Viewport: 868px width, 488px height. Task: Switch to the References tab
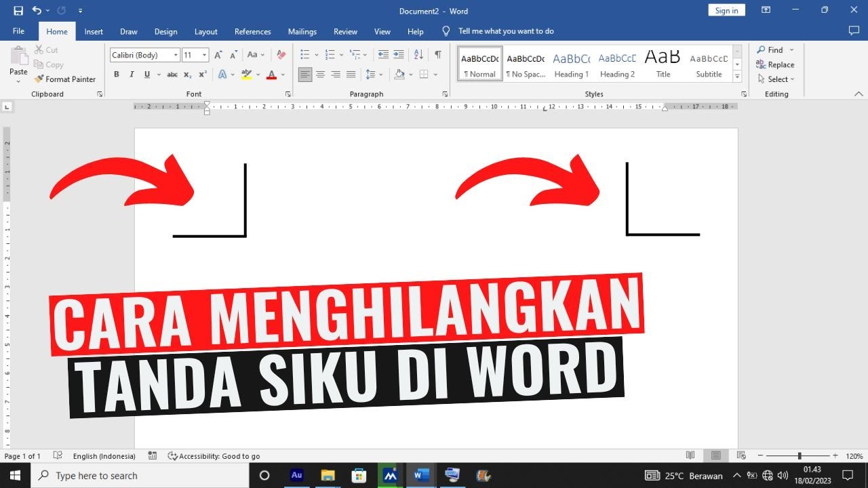tap(252, 32)
